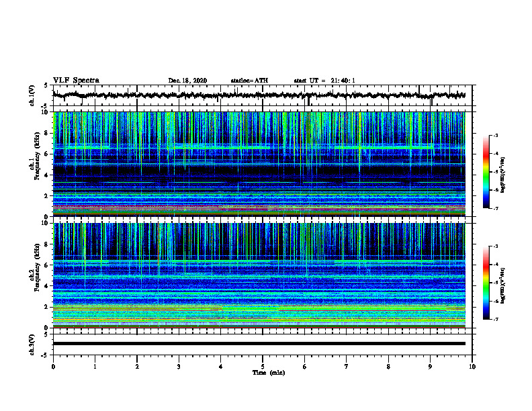Click inside the ch.1 spectrogram panel
Viewport: 532px width, 411px height.
259,164
